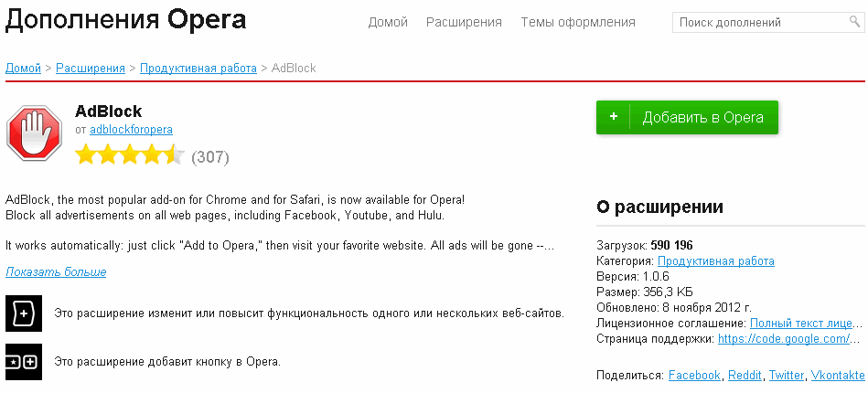Expand description with "Показать больше"
The width and height of the screenshot is (868, 393).
[56, 271]
